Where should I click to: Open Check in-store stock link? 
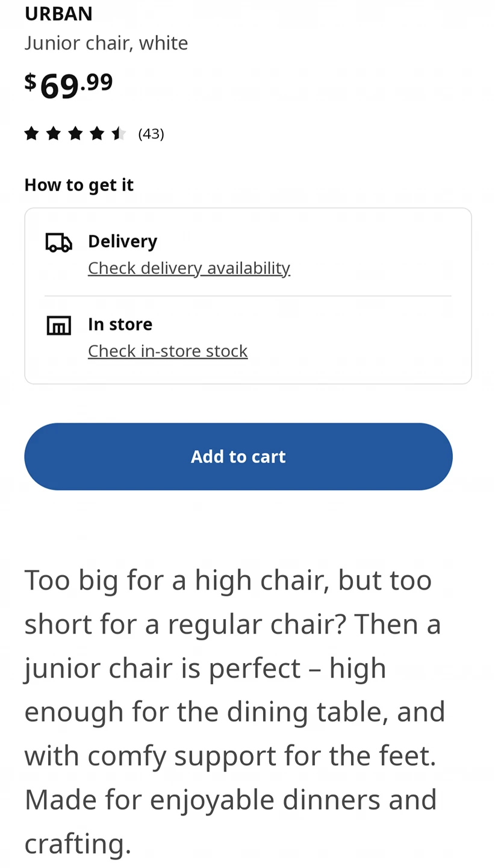tap(168, 351)
